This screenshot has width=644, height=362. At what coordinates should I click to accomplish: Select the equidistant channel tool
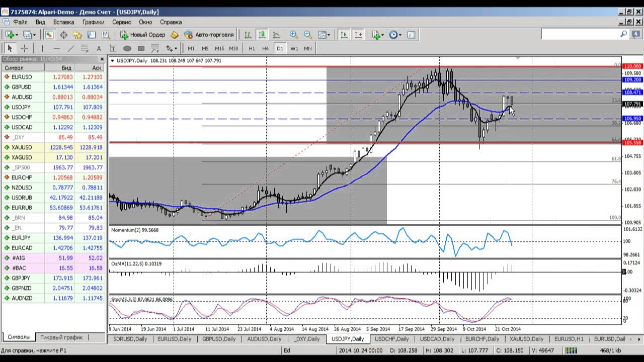tap(85, 48)
